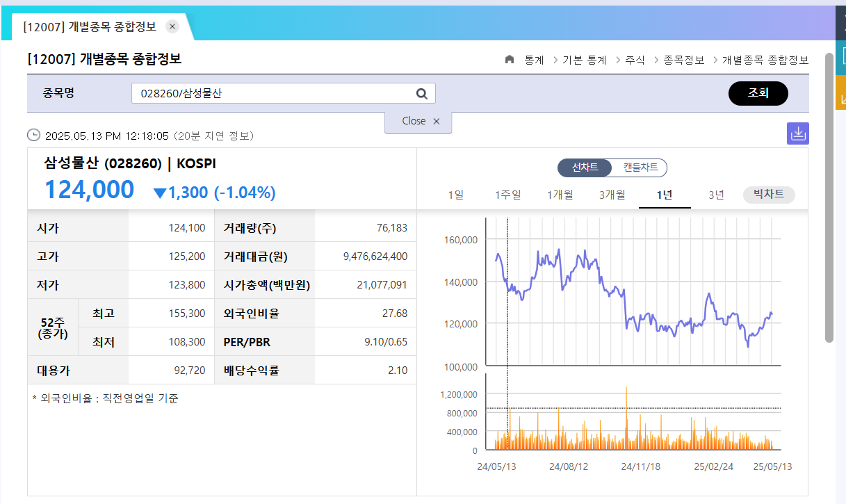846x504 pixels.
Task: Select the 3년 chart period
Action: pos(715,195)
